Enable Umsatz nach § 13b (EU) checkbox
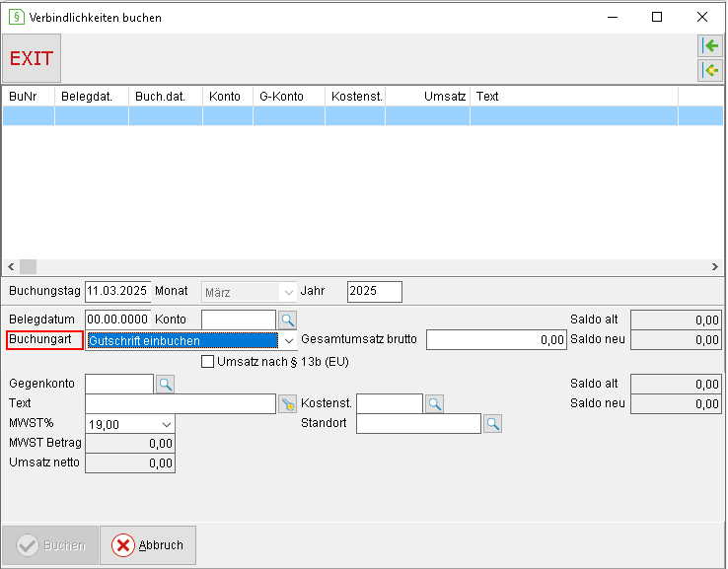 coord(207,362)
